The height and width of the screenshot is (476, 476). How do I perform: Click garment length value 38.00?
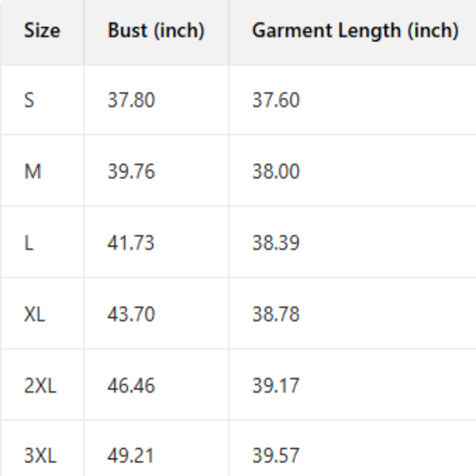[x=276, y=171]
